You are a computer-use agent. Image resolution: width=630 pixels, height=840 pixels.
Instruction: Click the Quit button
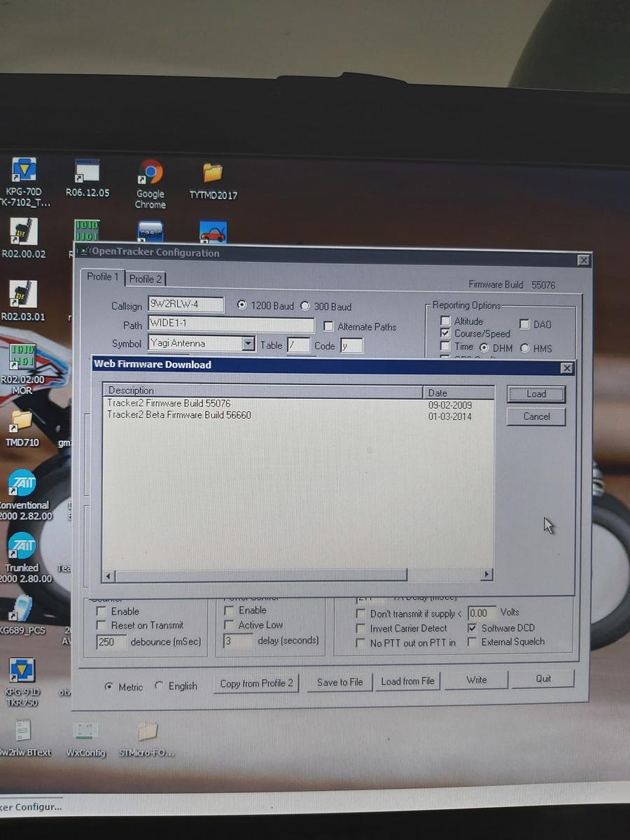[543, 678]
